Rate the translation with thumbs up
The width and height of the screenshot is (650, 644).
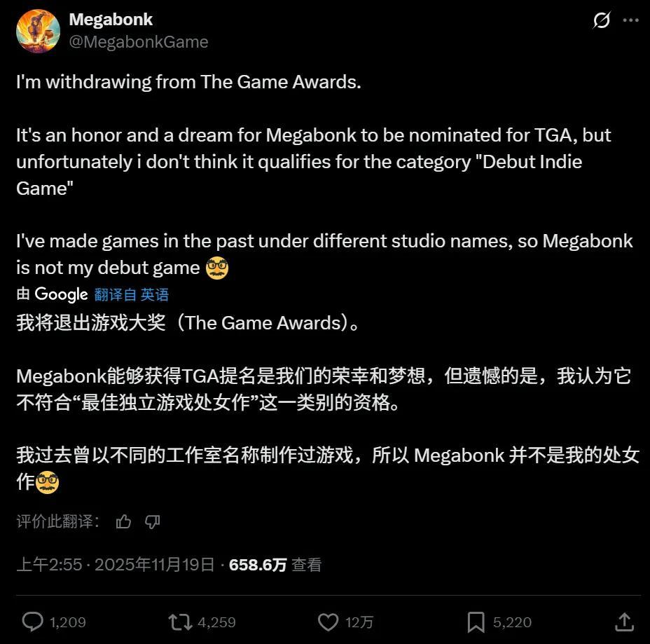(123, 521)
